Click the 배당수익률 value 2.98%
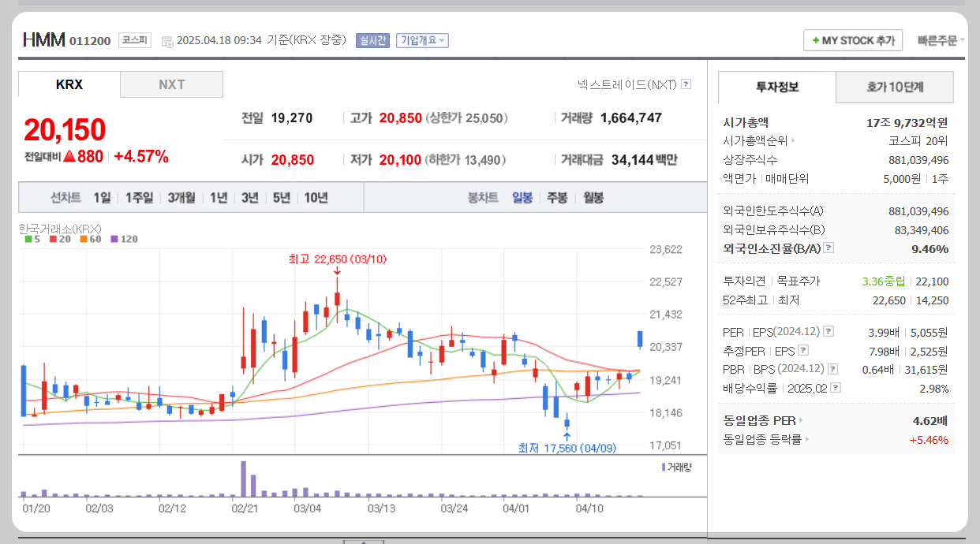 [933, 388]
